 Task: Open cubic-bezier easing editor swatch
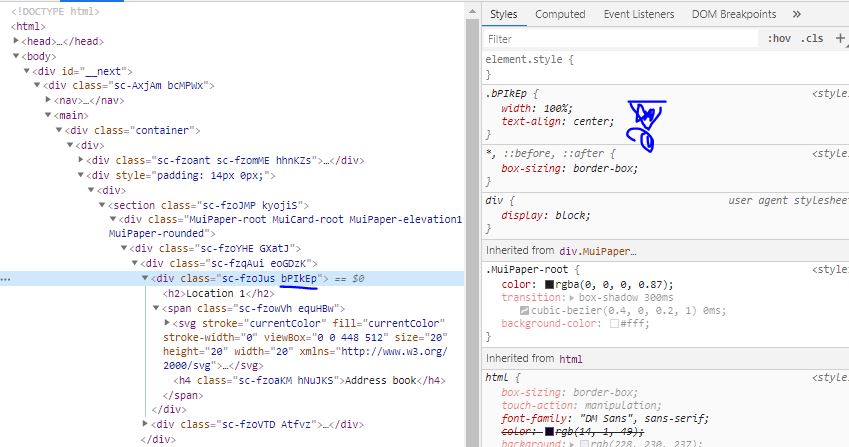[x=524, y=311]
